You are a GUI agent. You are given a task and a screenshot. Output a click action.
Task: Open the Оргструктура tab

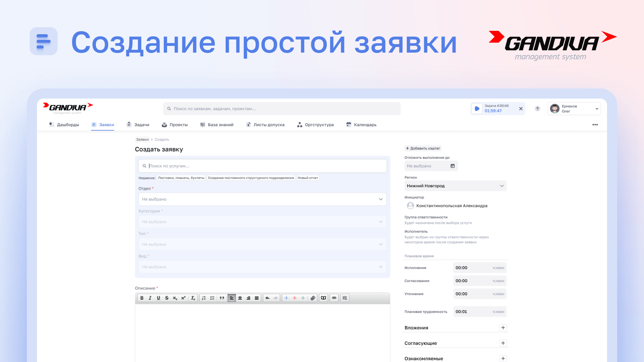click(x=315, y=125)
